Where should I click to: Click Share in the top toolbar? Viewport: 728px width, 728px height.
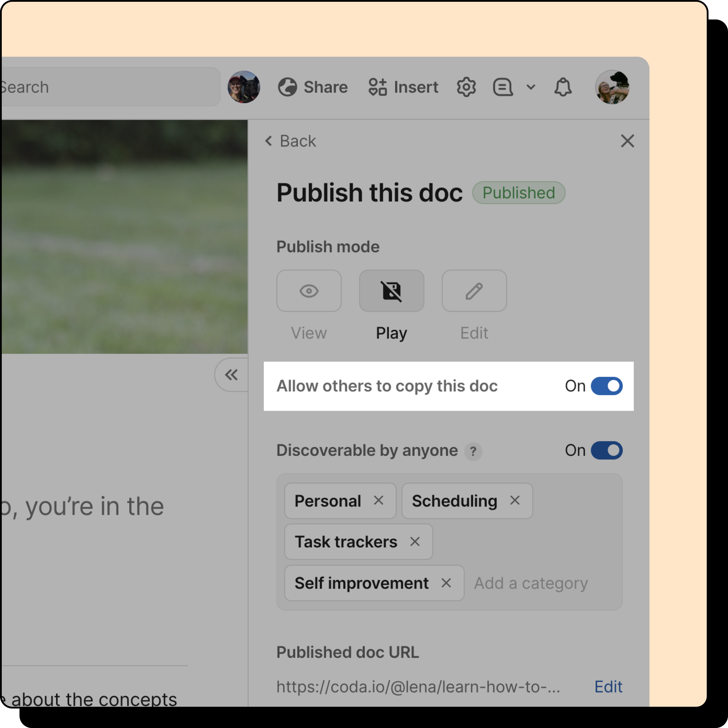click(313, 87)
